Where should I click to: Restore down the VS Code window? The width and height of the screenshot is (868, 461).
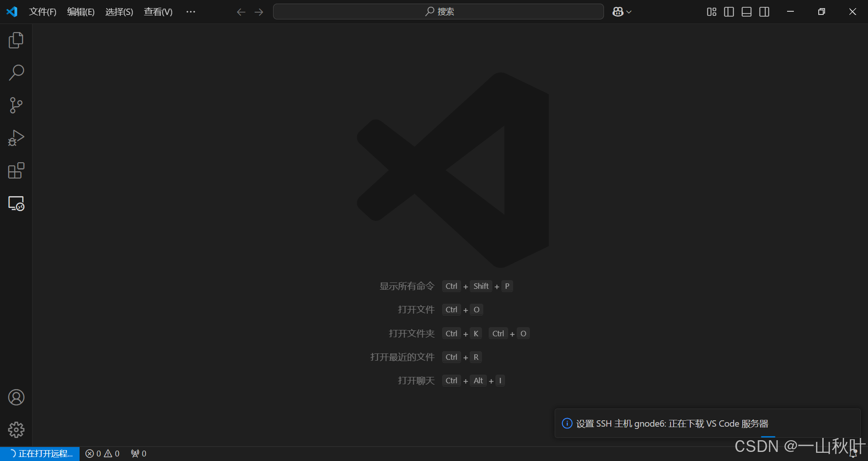[822, 12]
